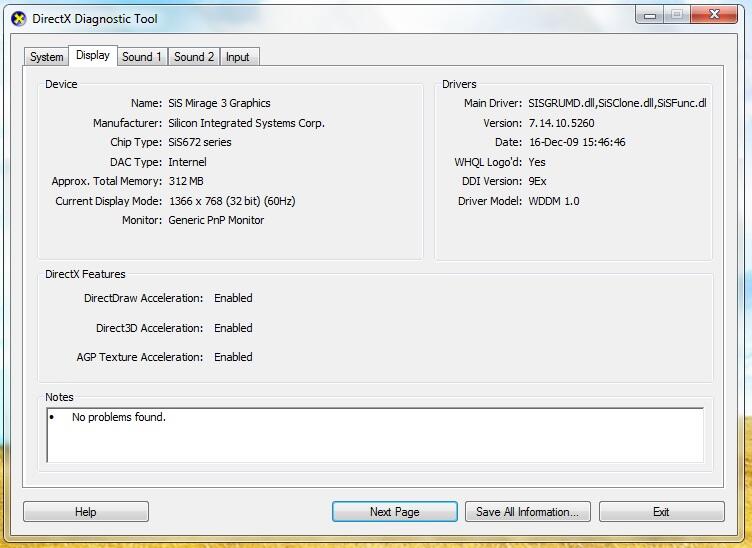Click the 'DirectX Features' group heading
752x548 pixels.
[x=85, y=274]
